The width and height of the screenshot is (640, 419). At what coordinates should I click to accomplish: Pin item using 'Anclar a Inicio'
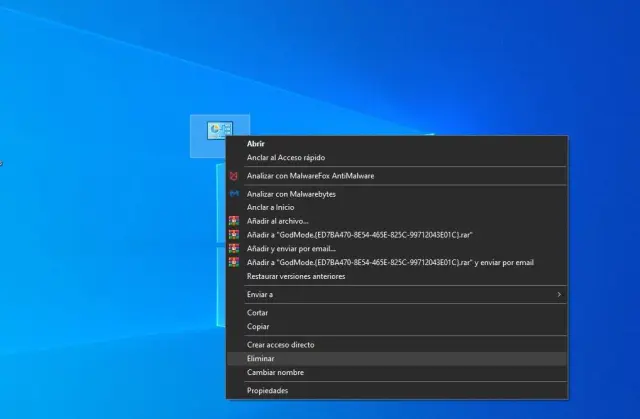[x=270, y=207]
